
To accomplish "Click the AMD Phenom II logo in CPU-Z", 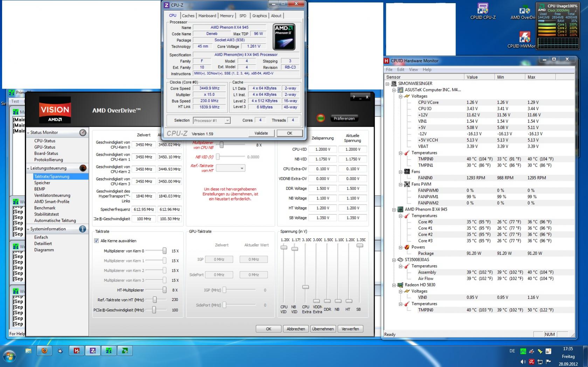I will (284, 37).
